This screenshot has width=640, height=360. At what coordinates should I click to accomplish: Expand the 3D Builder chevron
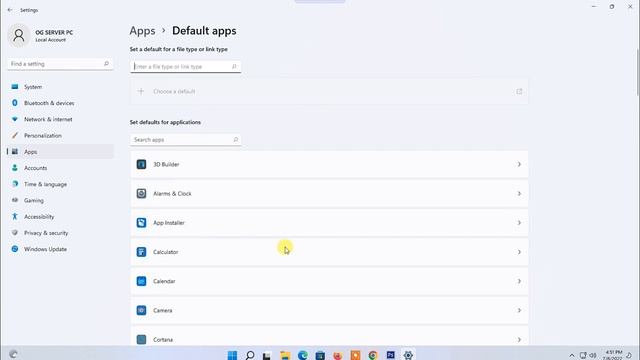pos(519,164)
